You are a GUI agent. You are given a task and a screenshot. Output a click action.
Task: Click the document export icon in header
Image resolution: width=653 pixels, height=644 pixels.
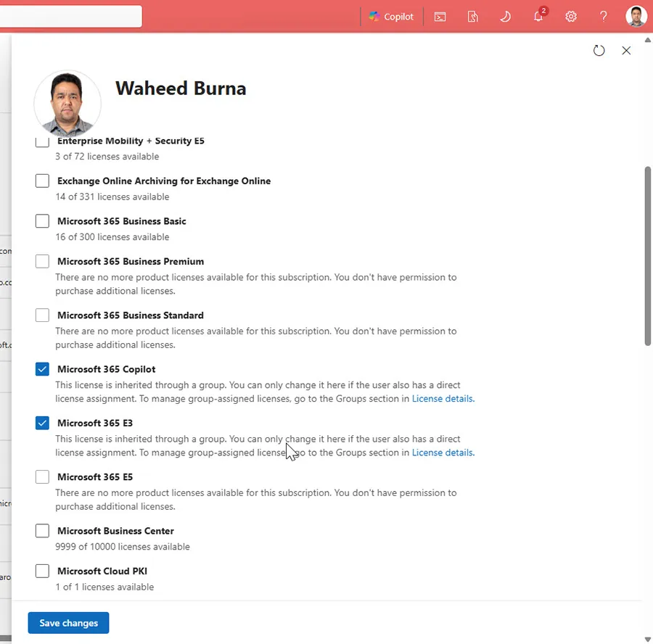point(472,17)
